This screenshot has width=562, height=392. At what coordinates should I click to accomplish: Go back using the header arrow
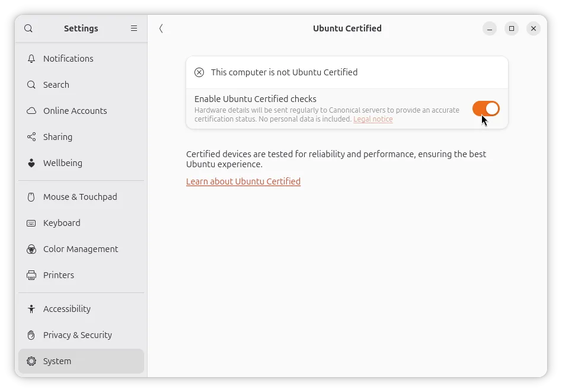tap(161, 28)
